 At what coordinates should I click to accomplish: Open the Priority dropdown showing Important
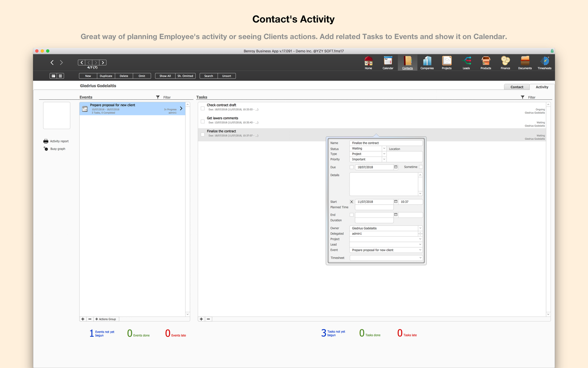pyautogui.click(x=384, y=159)
